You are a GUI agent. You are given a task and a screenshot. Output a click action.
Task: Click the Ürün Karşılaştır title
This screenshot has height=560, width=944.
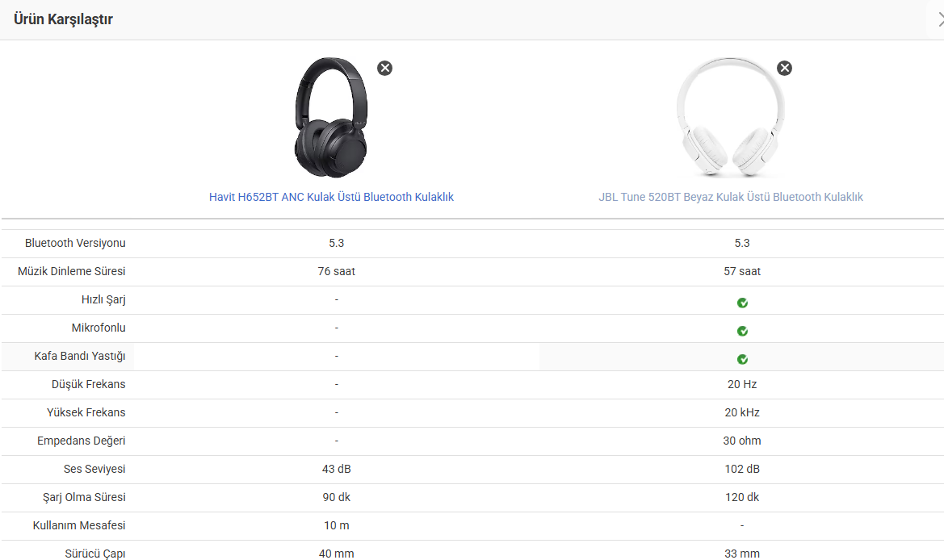point(63,19)
